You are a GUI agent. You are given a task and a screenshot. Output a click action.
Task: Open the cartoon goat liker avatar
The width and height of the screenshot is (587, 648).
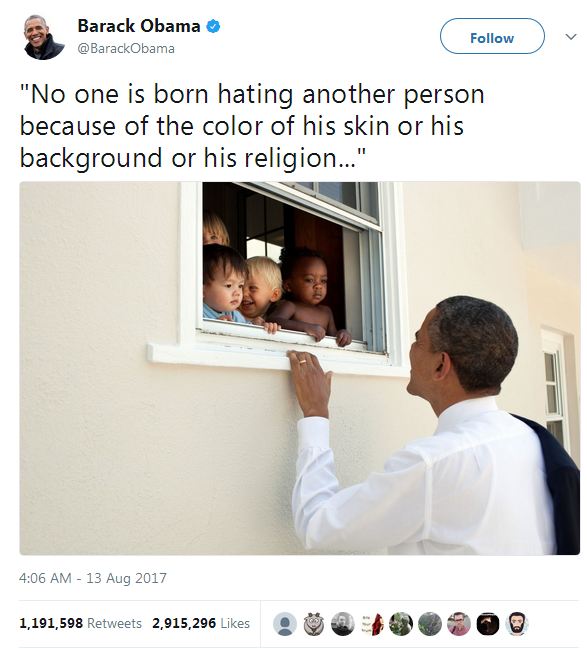314,624
